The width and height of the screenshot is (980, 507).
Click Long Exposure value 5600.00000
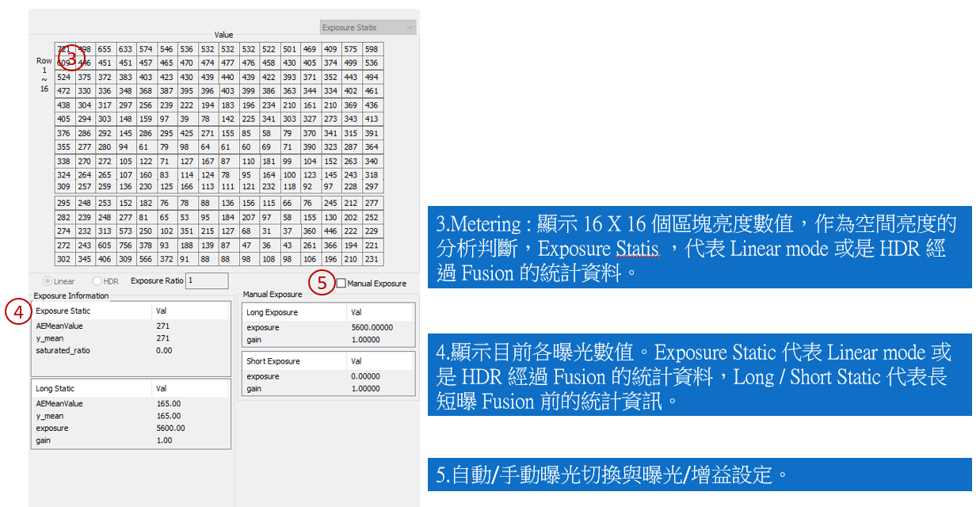click(x=372, y=327)
